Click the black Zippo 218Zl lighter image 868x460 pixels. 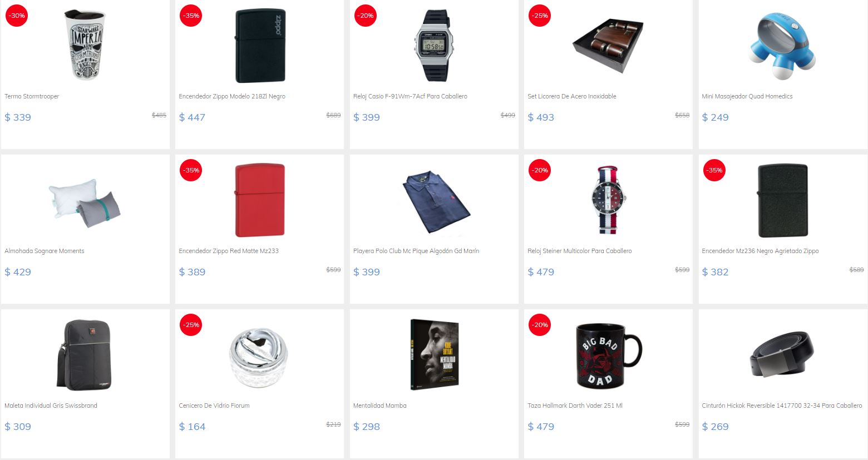coord(260,46)
